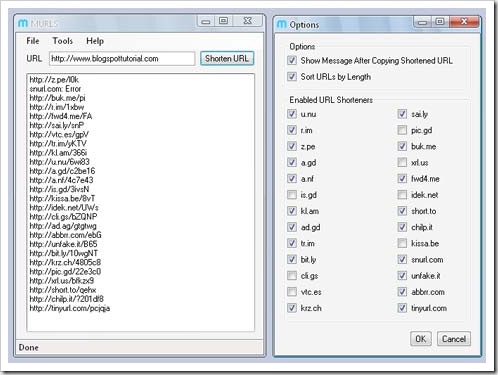Uncheck the r.im shortener

(x=292, y=130)
